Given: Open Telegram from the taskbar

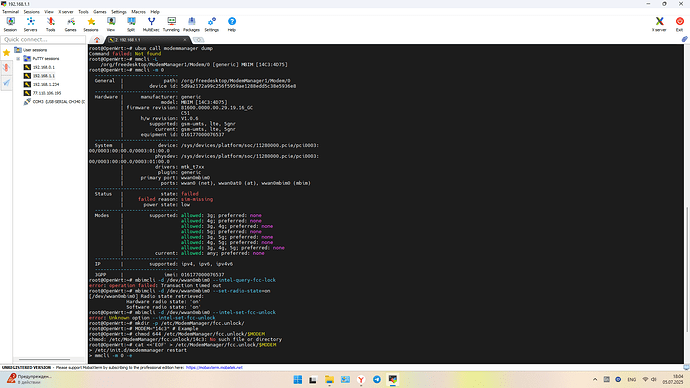Looking at the screenshot, I should click(x=377, y=380).
